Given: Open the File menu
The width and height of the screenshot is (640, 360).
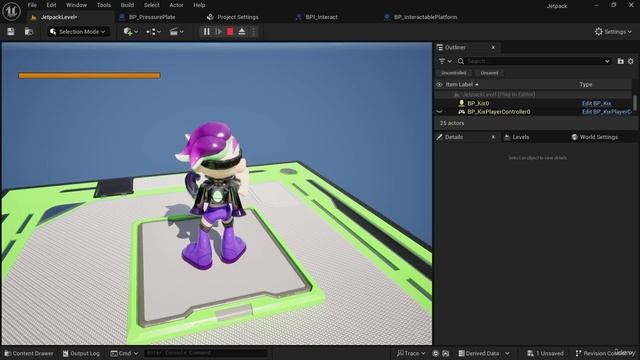Looking at the screenshot, I should pyautogui.click(x=32, y=5).
